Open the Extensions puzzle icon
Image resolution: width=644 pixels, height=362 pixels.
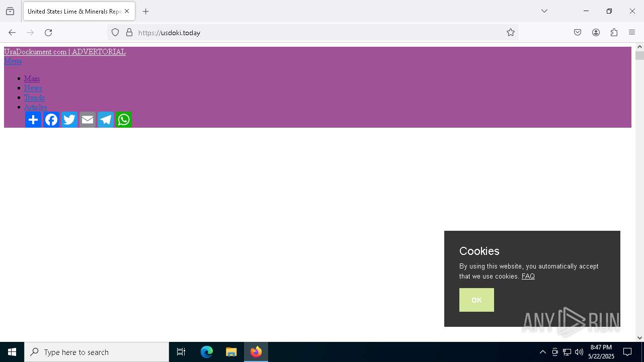pyautogui.click(x=614, y=33)
